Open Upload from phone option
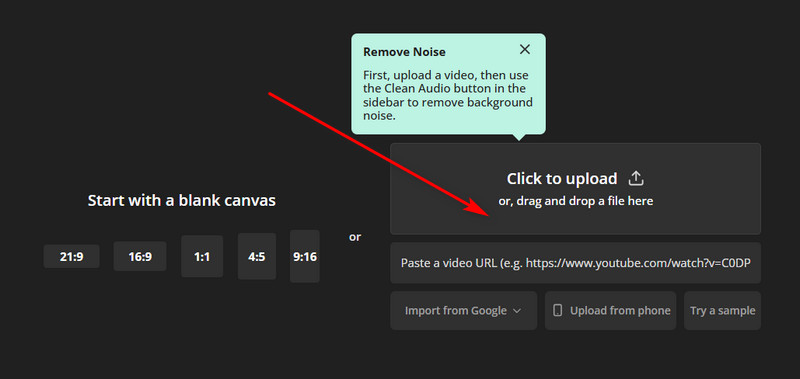Viewport: 800px width, 379px height. [610, 311]
